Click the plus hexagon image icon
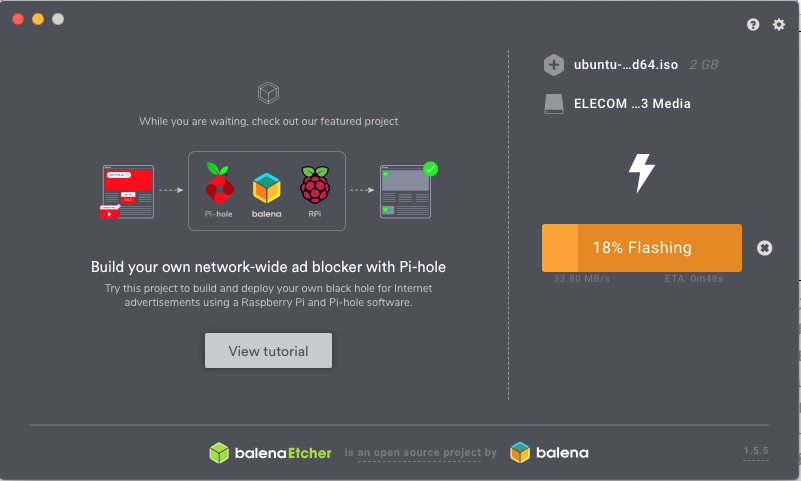This screenshot has height=481, width=801. 553,65
